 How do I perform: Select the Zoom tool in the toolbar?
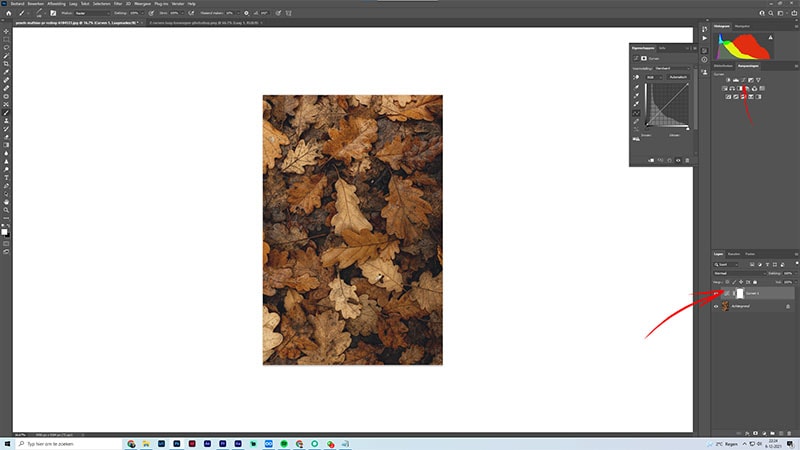coord(6,210)
